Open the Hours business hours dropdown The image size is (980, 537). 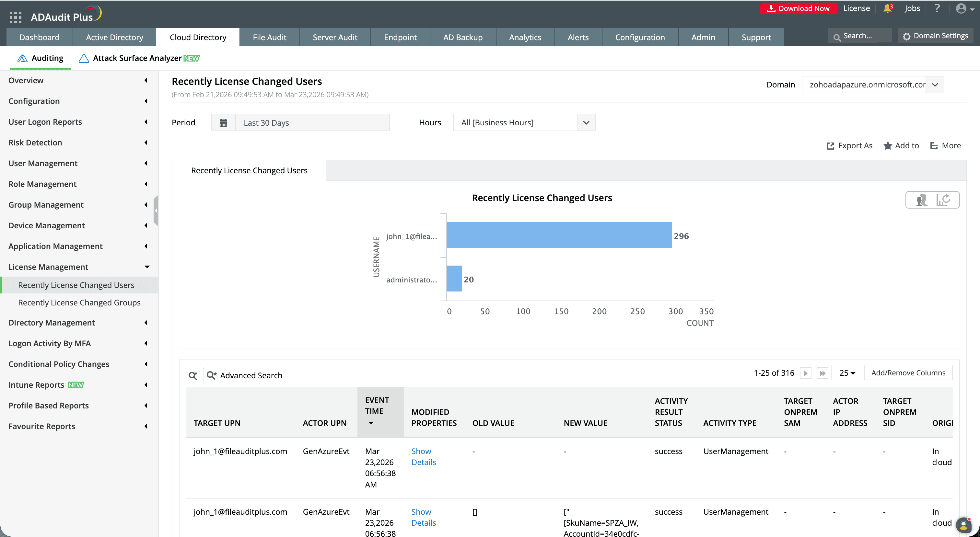click(x=586, y=122)
